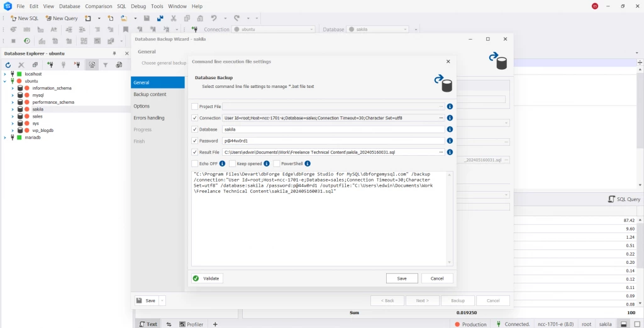The height and width of the screenshot is (328, 644).
Task: Refresh the Database Explorer tree
Action: click(x=8, y=65)
